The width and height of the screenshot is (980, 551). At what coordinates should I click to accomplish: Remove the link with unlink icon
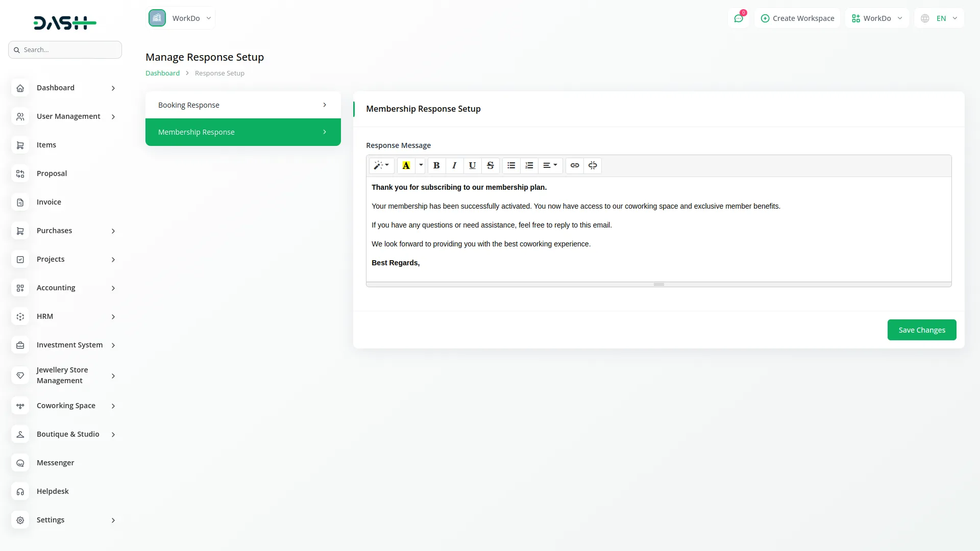pyautogui.click(x=593, y=165)
